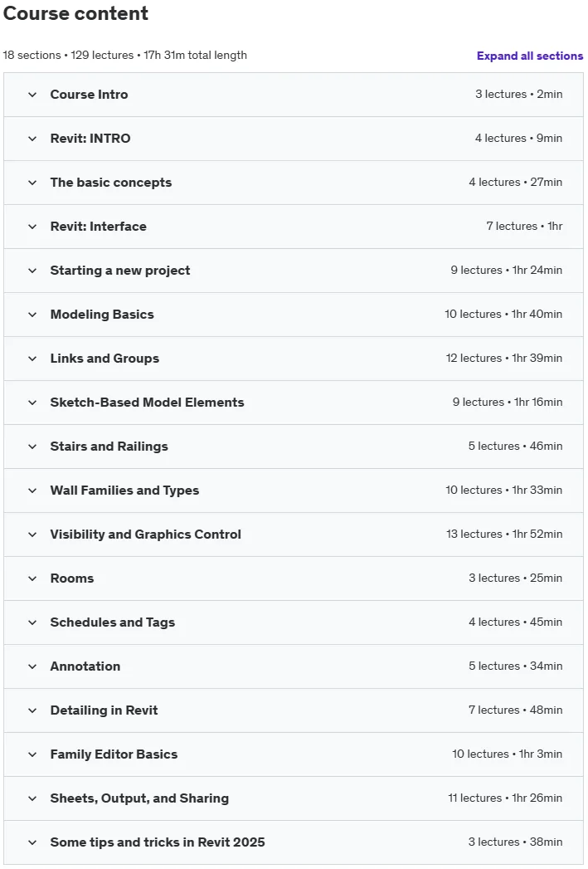Toggle the Family Editor Basics chevron
This screenshot has height=869, width=588.
click(32, 754)
